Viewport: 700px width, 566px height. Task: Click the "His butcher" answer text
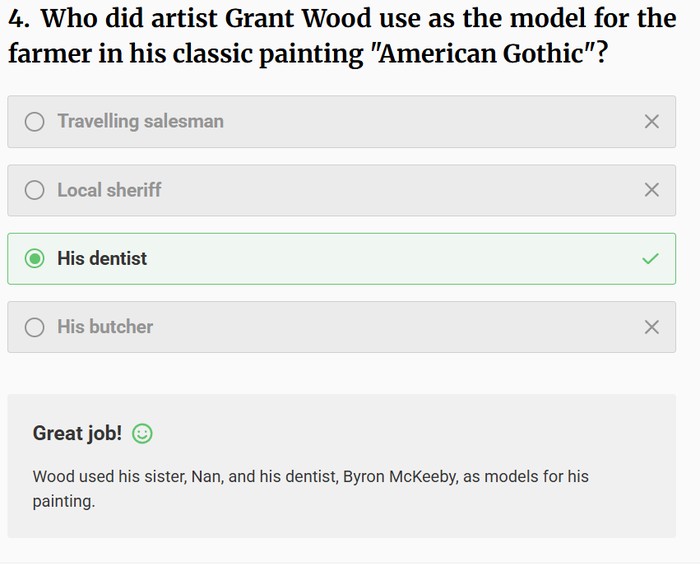point(105,327)
